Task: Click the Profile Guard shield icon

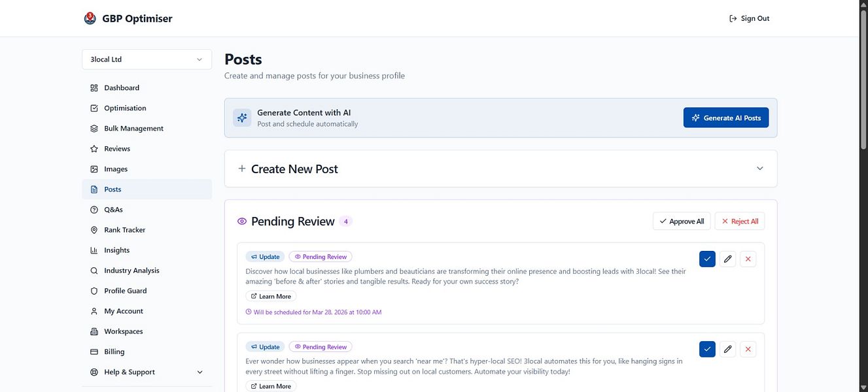Action: [x=94, y=290]
